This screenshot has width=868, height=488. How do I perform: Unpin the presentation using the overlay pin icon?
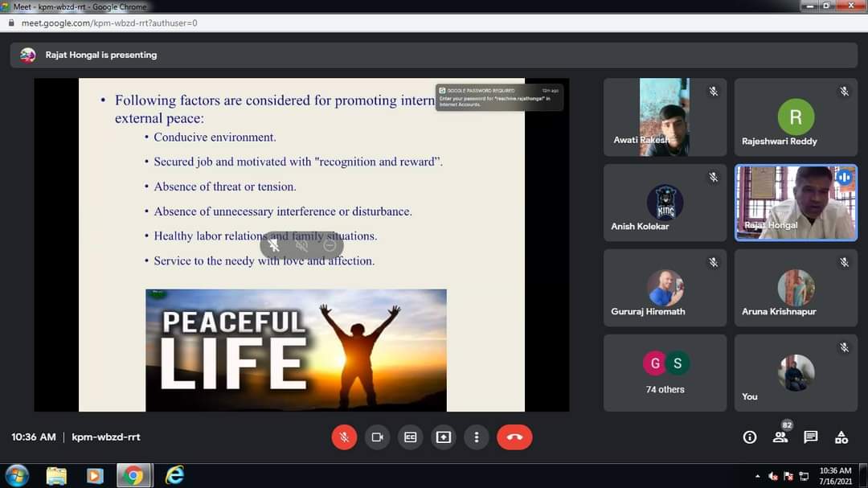274,245
